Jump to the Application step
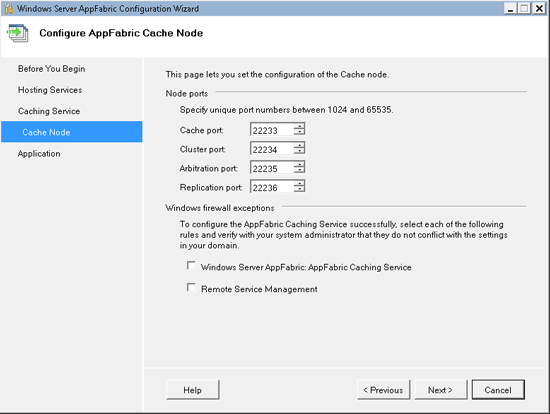Image resolution: width=550 pixels, height=414 pixels. [39, 154]
